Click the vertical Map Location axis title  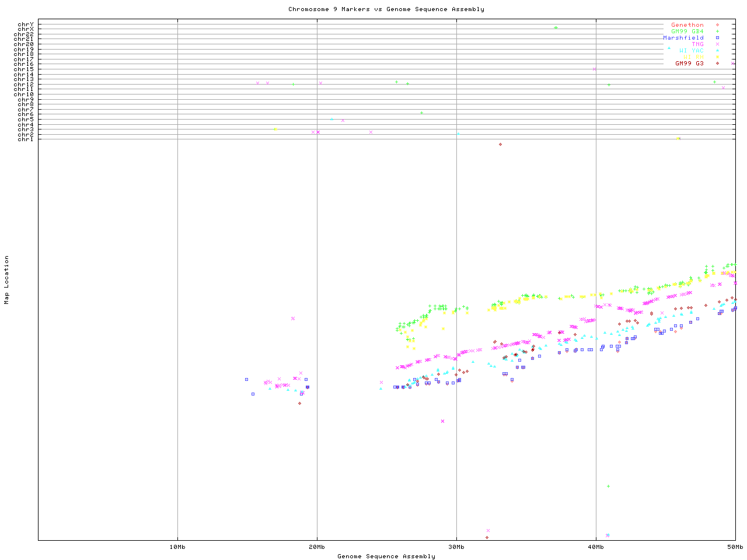7,280
